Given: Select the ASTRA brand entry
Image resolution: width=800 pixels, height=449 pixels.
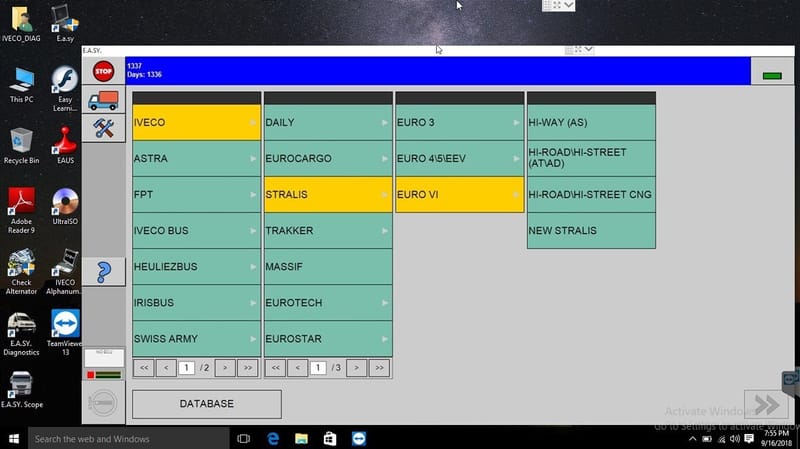Looking at the screenshot, I should 196,159.
